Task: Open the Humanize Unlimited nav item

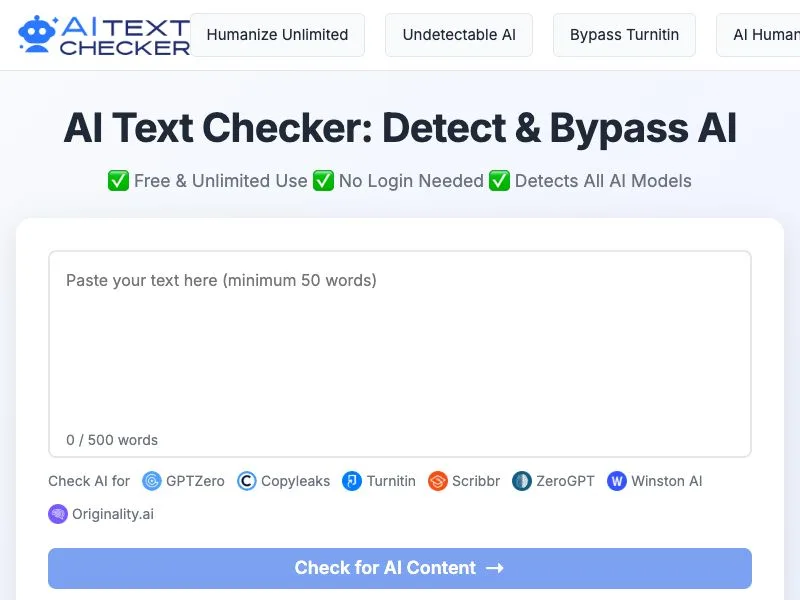Action: (x=277, y=35)
